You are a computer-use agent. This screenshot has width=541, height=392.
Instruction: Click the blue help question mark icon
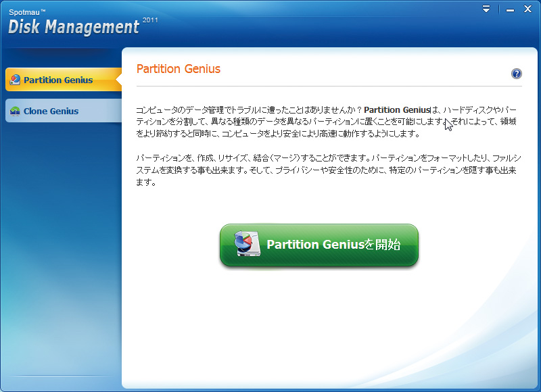pos(516,74)
